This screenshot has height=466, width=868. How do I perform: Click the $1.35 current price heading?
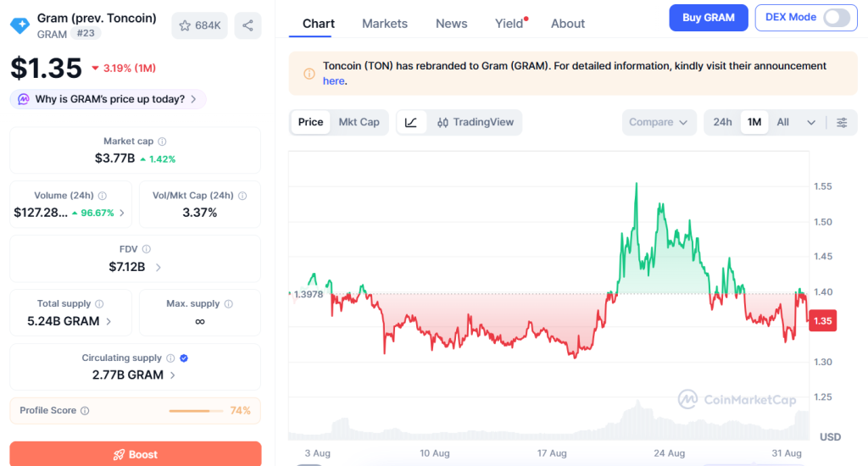coord(47,68)
